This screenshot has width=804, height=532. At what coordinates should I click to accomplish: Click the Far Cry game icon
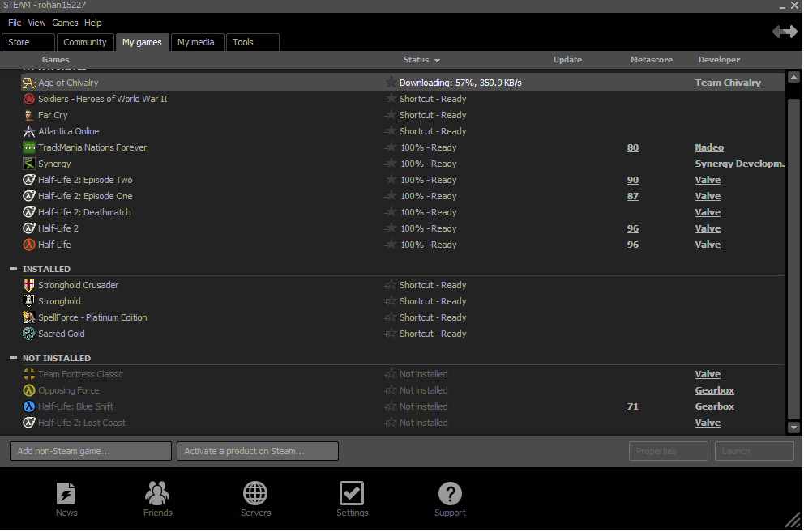28,115
